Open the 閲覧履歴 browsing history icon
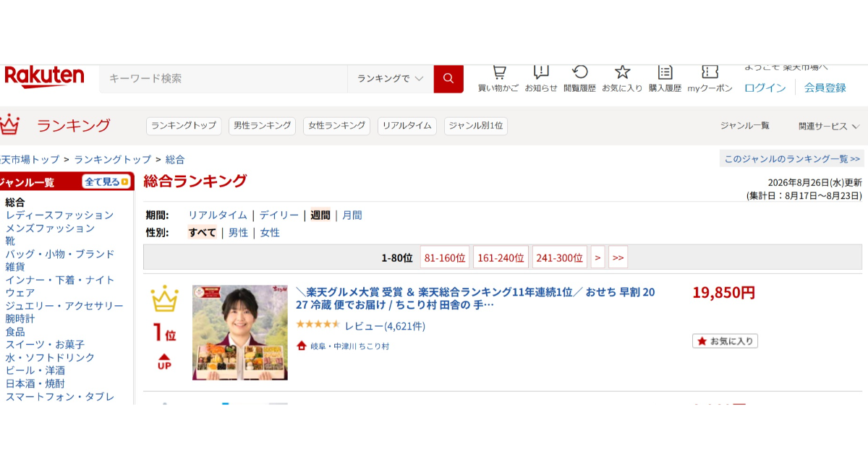The height and width of the screenshot is (470, 868). tap(579, 72)
